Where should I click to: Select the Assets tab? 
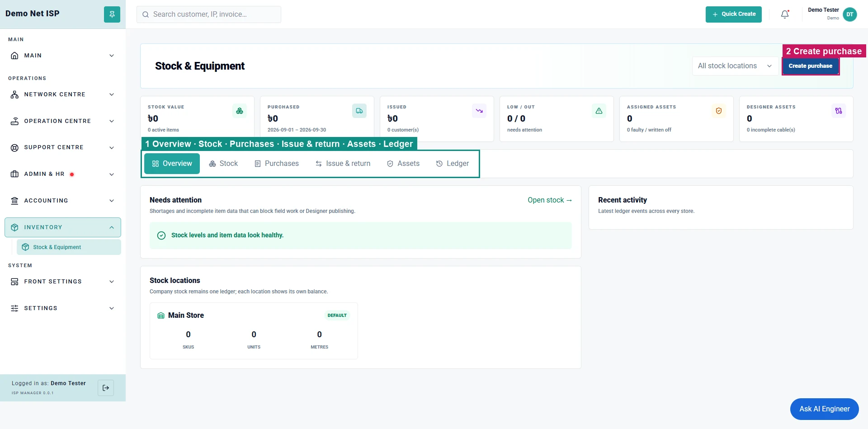[403, 164]
